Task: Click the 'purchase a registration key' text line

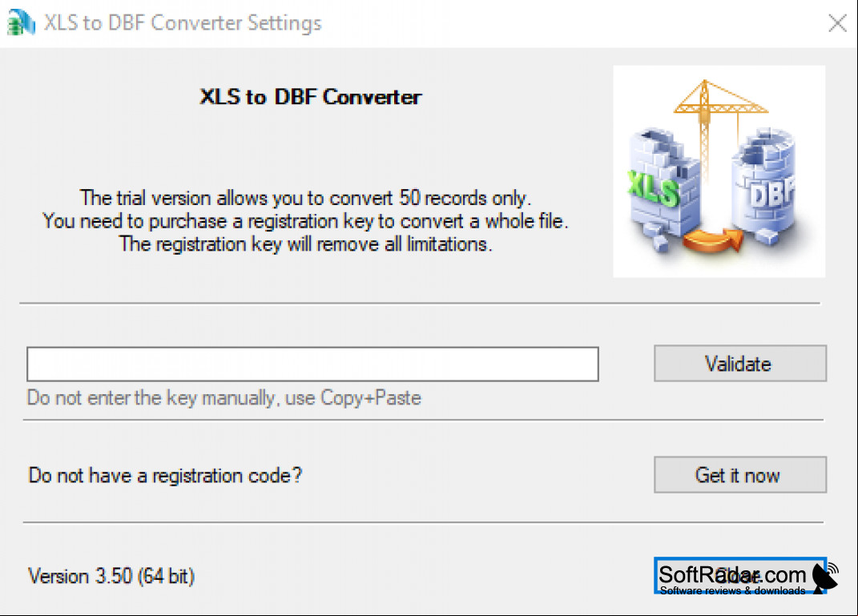Action: [x=305, y=221]
